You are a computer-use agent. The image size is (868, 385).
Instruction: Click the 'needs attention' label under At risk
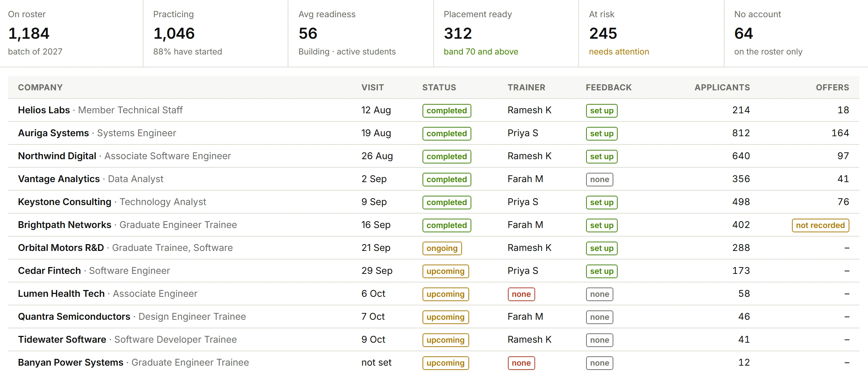click(619, 52)
